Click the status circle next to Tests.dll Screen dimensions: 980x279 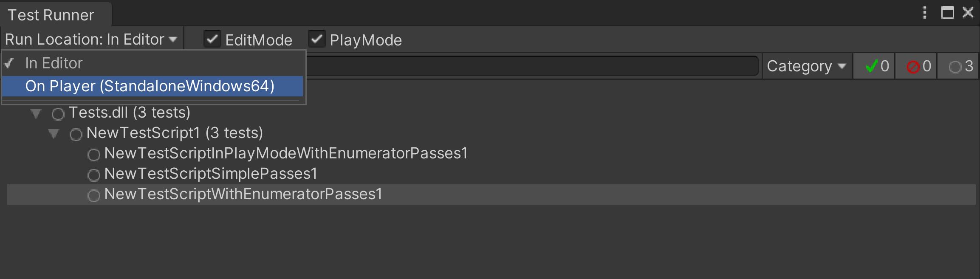pos(58,114)
